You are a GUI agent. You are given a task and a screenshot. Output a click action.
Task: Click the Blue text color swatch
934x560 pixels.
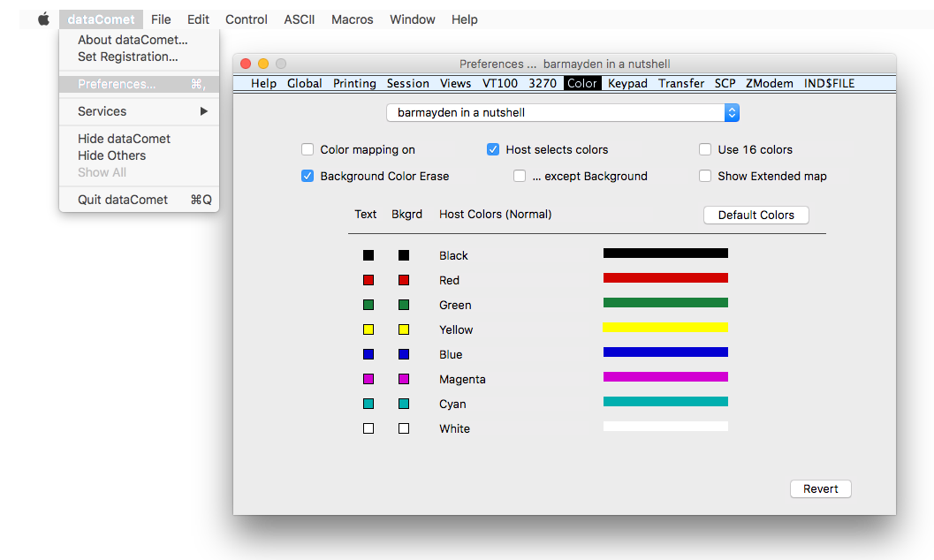368,354
